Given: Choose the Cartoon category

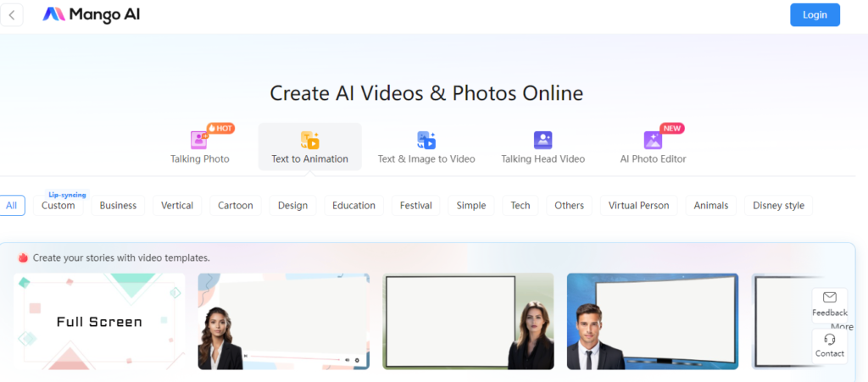Looking at the screenshot, I should (x=236, y=206).
